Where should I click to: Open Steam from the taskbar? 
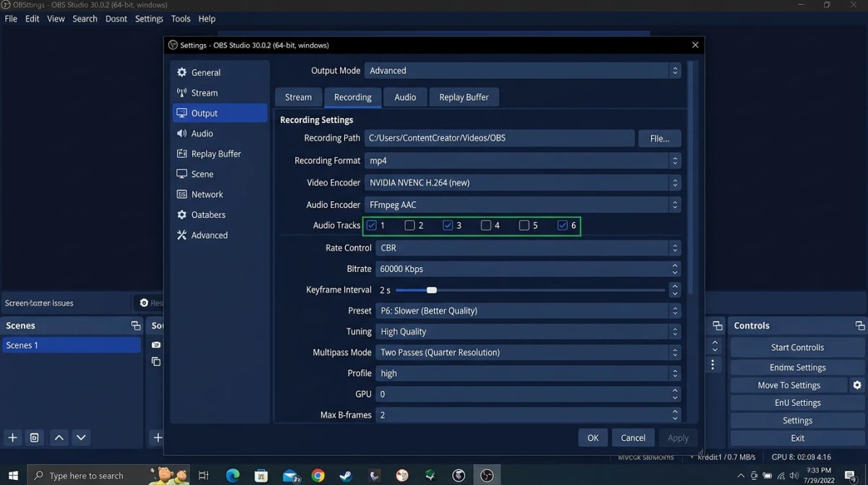(x=346, y=476)
